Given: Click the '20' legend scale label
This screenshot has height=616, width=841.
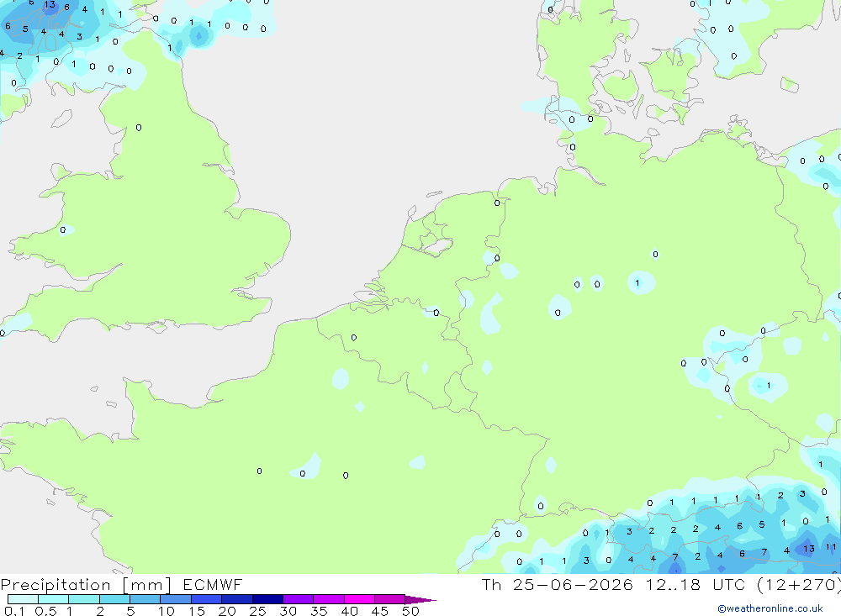Looking at the screenshot, I should click(227, 611).
